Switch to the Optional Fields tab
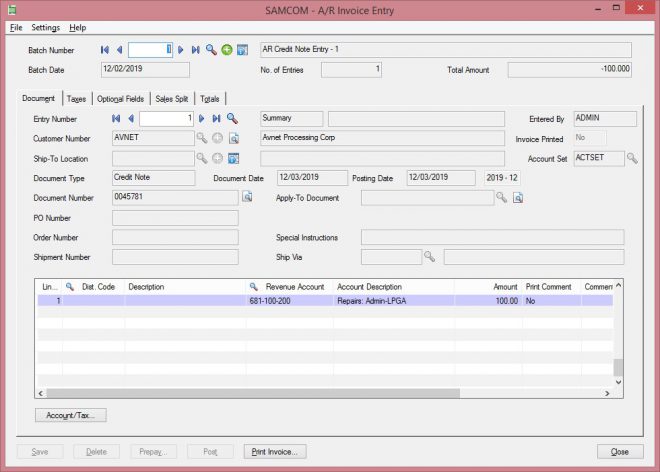 [120, 99]
